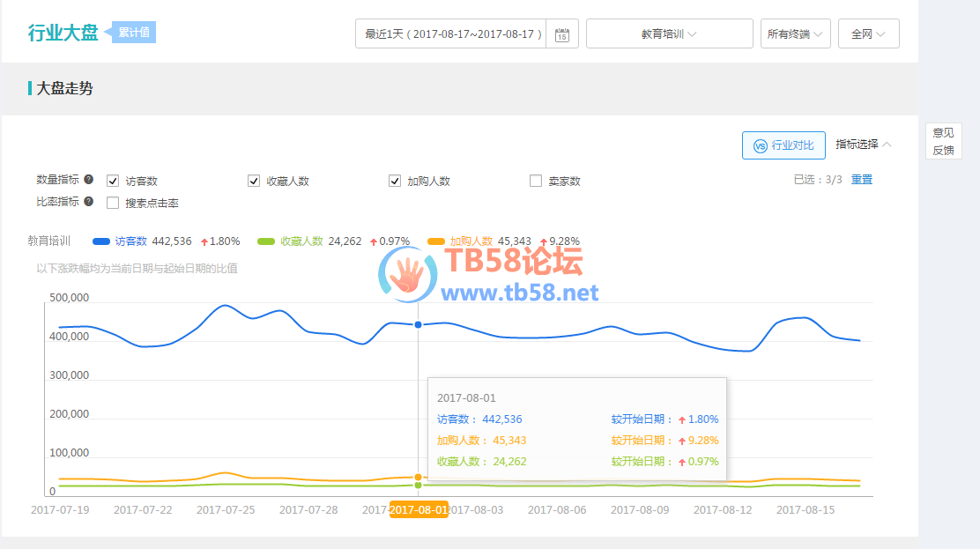The image size is (980, 549).
Task: Open the calendar date picker icon
Action: (x=562, y=34)
